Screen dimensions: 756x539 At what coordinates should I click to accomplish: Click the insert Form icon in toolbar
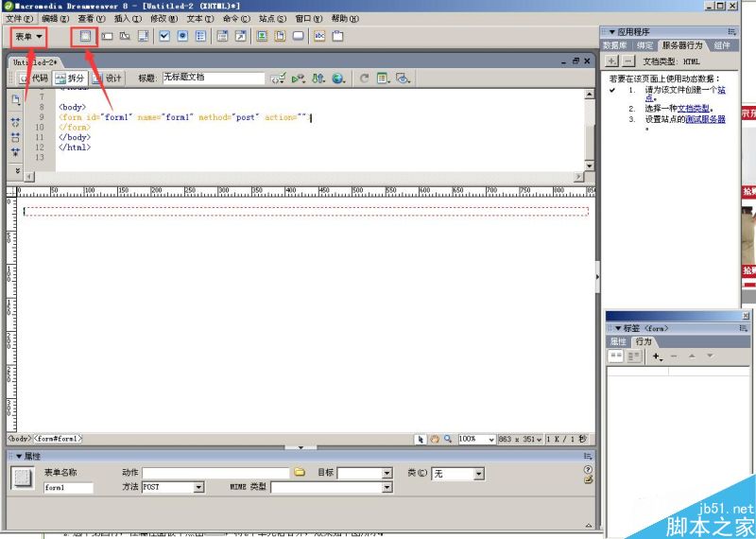click(85, 37)
